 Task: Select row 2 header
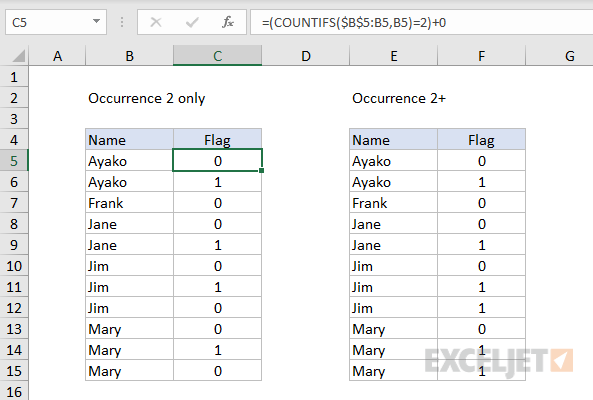(x=14, y=98)
